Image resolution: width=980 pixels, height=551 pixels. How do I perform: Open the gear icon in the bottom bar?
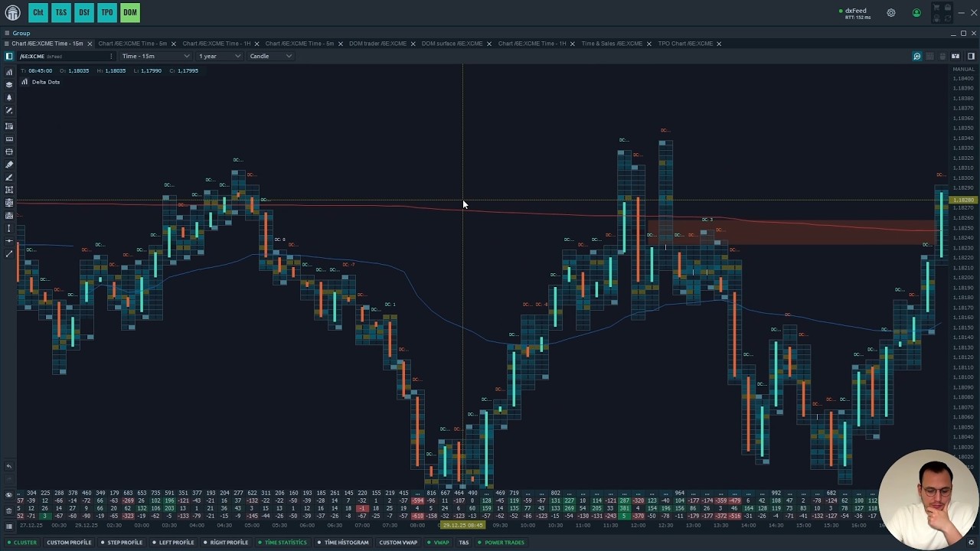[x=971, y=543]
